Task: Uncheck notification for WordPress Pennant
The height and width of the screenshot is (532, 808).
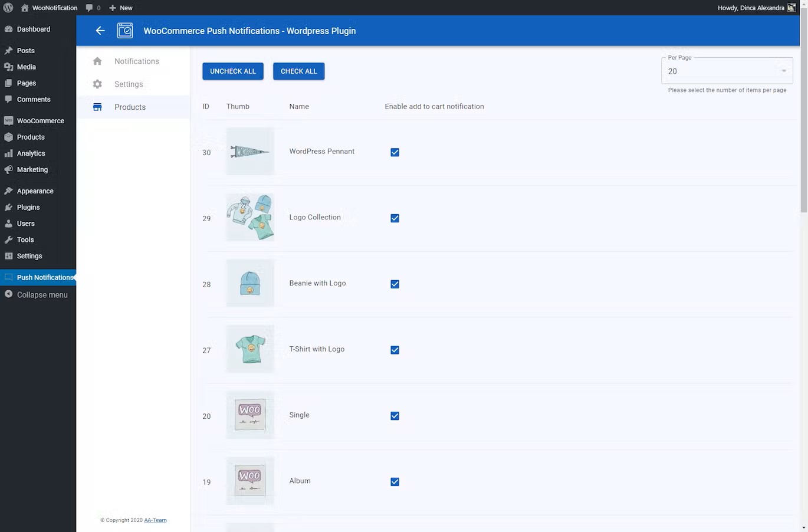Action: pyautogui.click(x=395, y=152)
